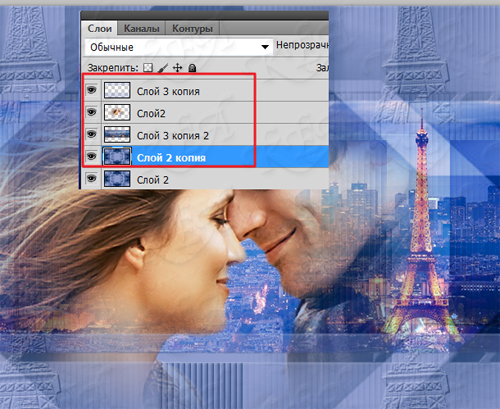
Task: Toggle eye icon of Слой 2 копия
Action: pos(91,156)
